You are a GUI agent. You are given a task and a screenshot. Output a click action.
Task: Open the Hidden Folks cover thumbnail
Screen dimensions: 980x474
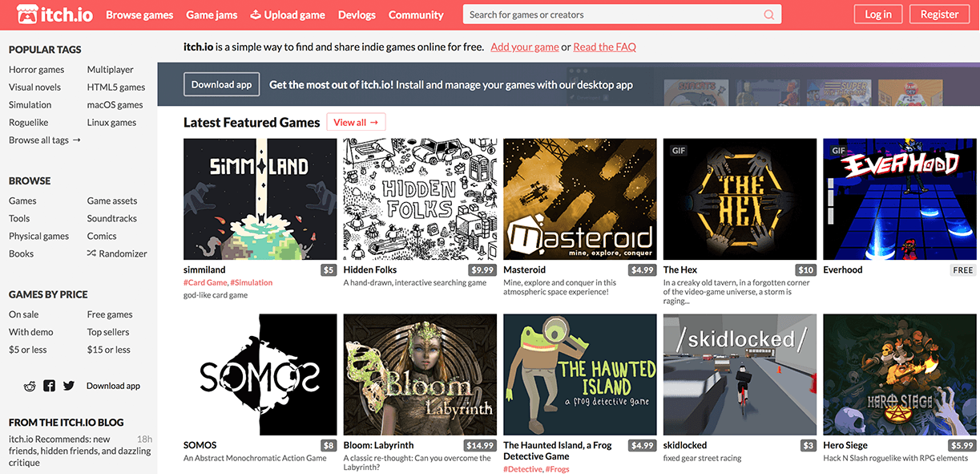(x=420, y=200)
